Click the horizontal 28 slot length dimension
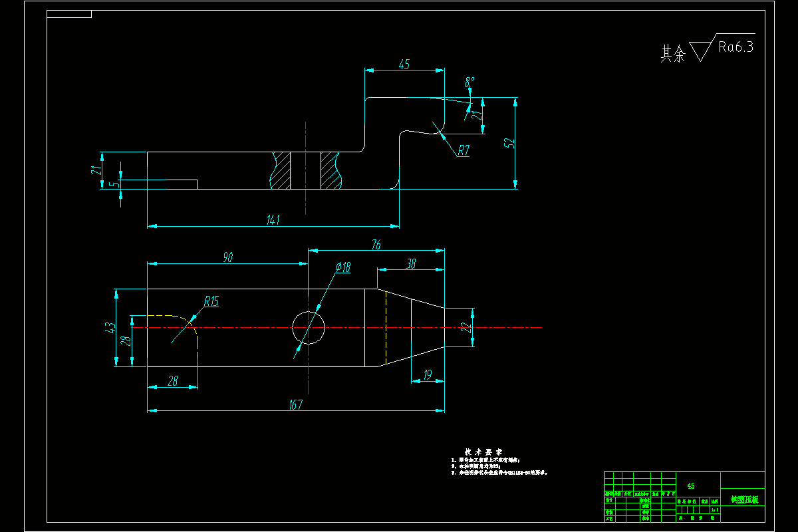The width and height of the screenshot is (798, 532). [x=172, y=380]
